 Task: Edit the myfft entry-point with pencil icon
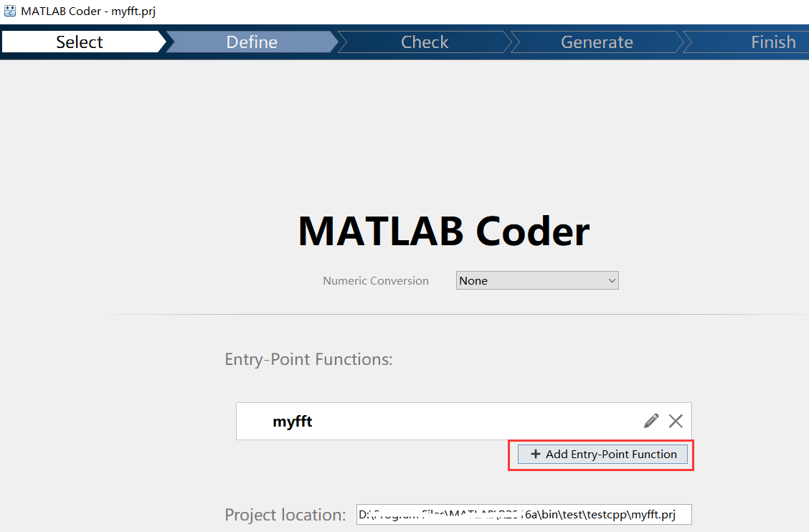(x=650, y=421)
